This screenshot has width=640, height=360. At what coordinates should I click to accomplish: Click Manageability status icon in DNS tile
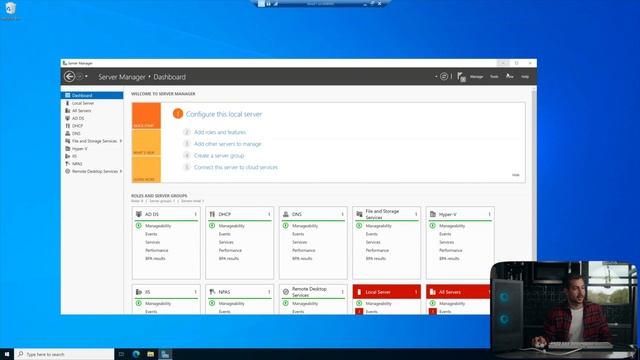pyautogui.click(x=286, y=226)
